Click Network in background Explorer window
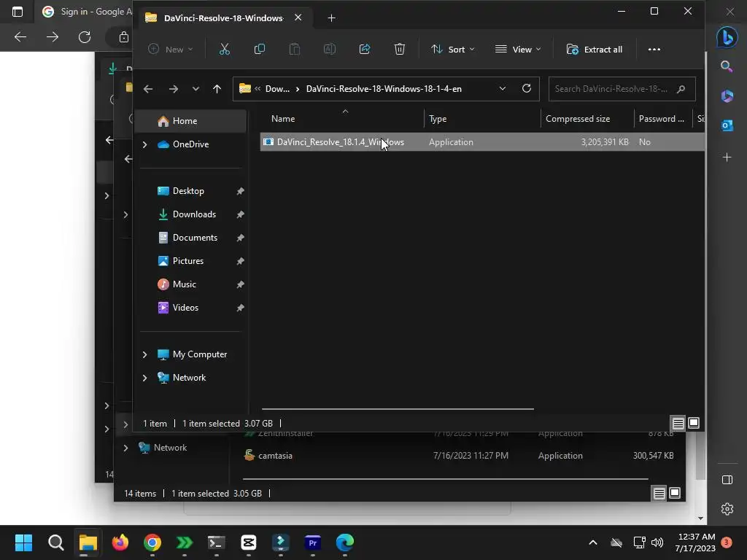 pyautogui.click(x=170, y=448)
